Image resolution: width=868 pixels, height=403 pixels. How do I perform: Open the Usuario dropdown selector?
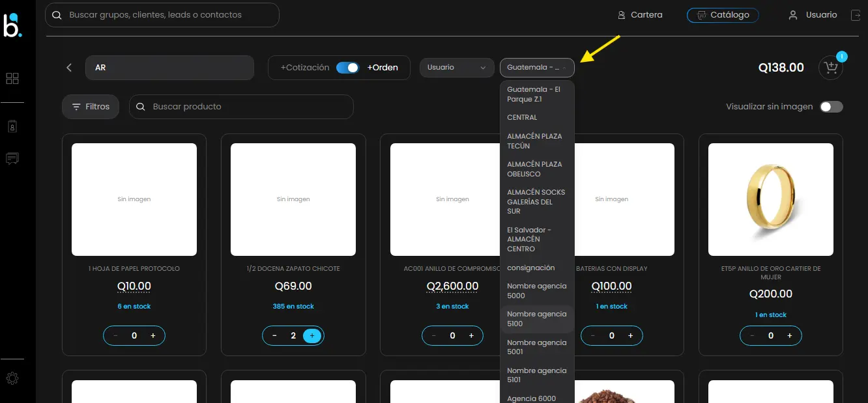coord(457,68)
